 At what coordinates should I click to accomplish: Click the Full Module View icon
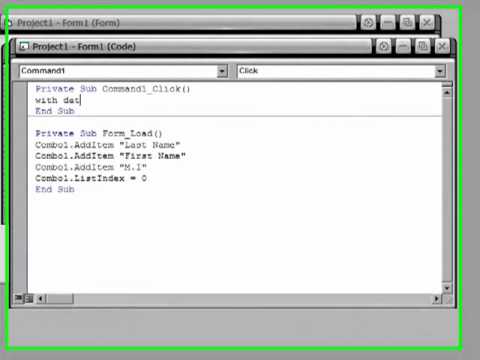29,298
